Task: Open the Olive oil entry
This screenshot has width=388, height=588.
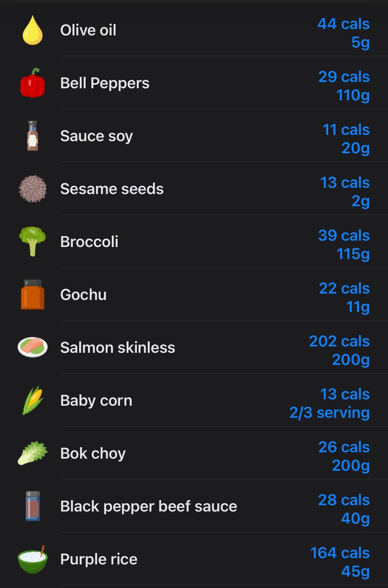Action: click(194, 30)
